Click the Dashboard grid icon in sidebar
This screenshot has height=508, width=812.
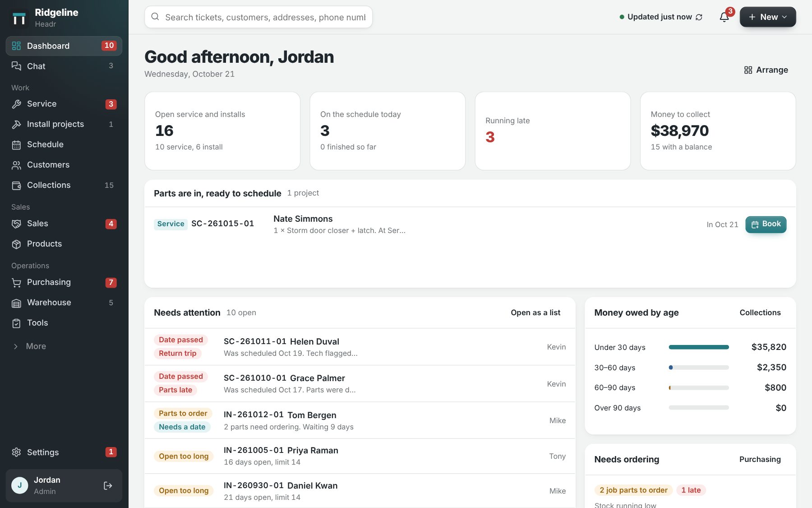(16, 46)
